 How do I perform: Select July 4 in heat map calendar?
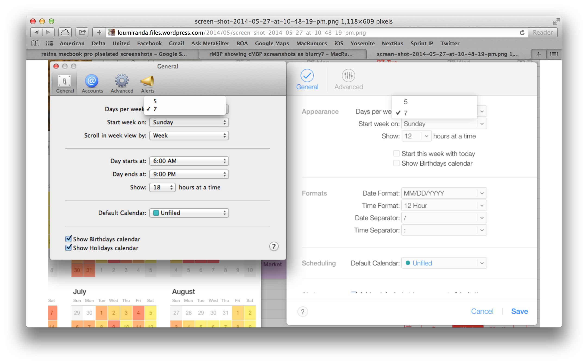point(138,313)
